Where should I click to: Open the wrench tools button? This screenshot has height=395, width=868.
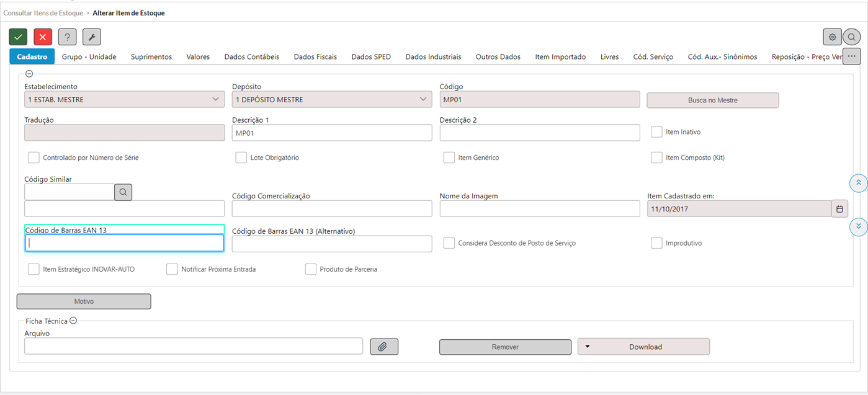tap(92, 37)
